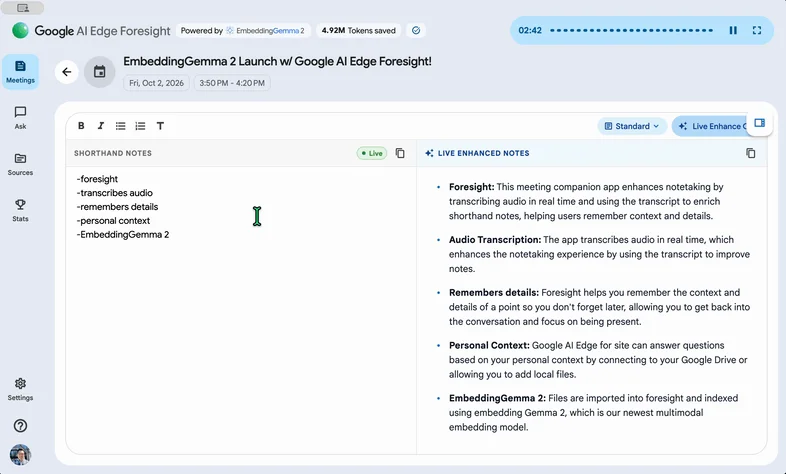Toggle bold formatting in notes toolbar
The width and height of the screenshot is (786, 474).
81,126
